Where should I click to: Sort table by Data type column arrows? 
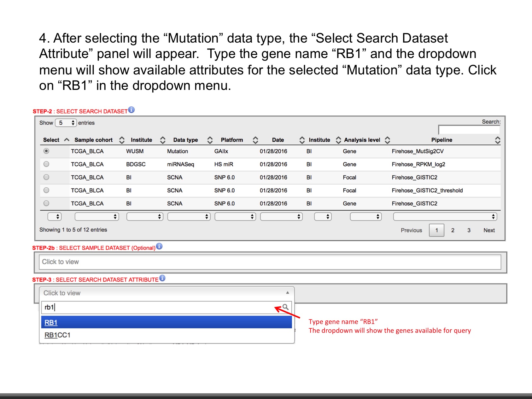210,140
